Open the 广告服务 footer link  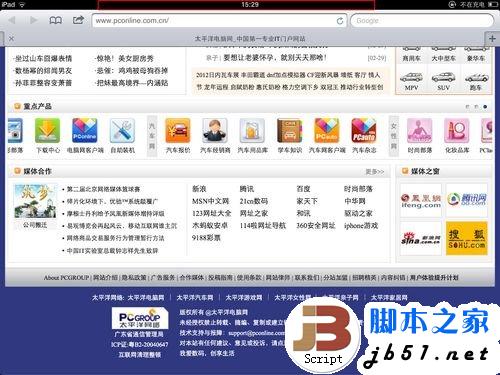pyautogui.click(x=163, y=278)
